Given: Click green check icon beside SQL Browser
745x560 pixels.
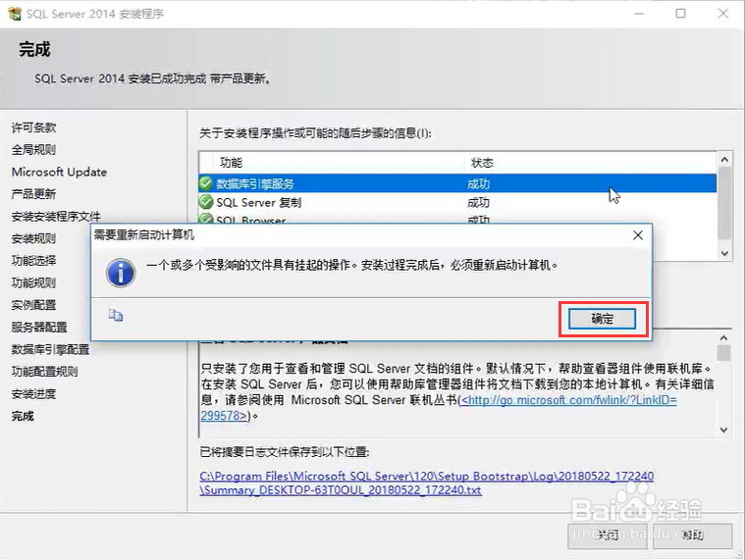Looking at the screenshot, I should tap(206, 219).
